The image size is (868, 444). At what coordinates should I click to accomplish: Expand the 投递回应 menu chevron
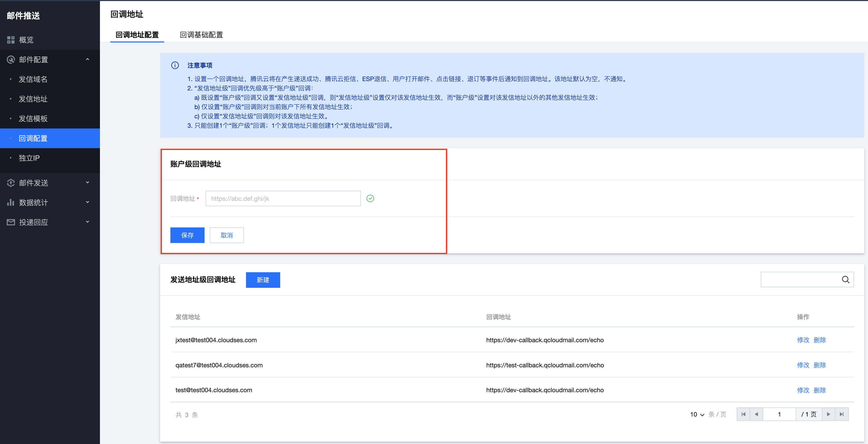(x=88, y=222)
